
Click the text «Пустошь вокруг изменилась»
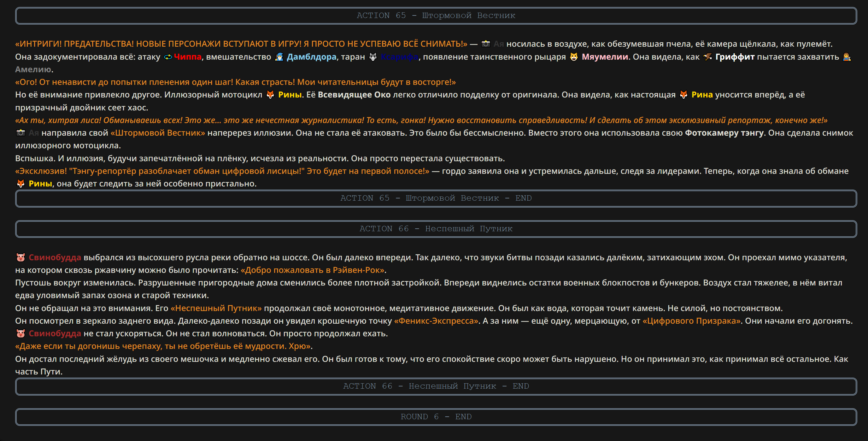coord(75,283)
